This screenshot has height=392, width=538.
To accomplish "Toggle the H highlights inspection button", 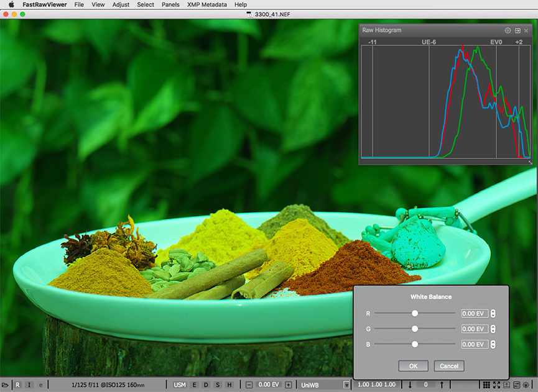I will point(229,385).
